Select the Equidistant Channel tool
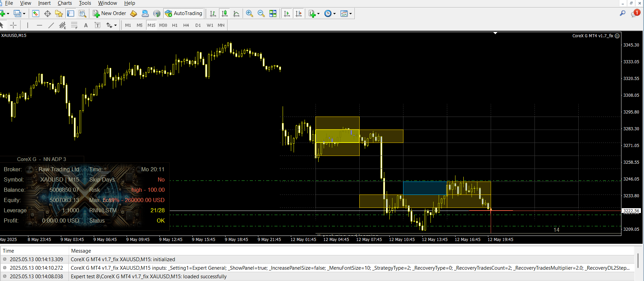The width and height of the screenshot is (644, 281). tap(62, 25)
